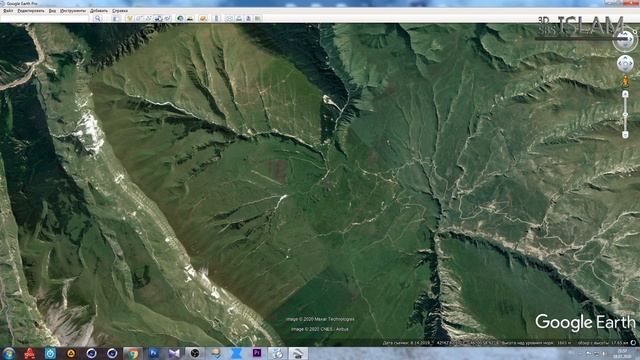Click zoom in at slider top
640x360 pixels.
[x=625, y=94]
